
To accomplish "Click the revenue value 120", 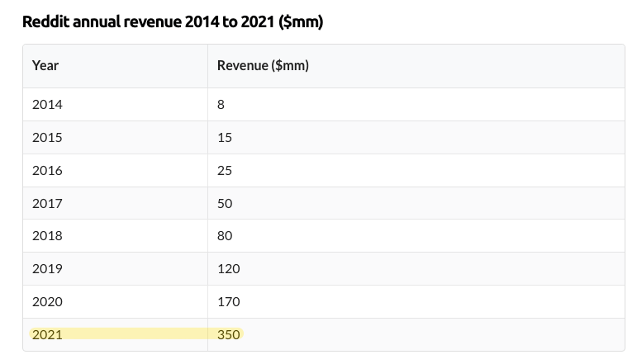I will click(228, 268).
